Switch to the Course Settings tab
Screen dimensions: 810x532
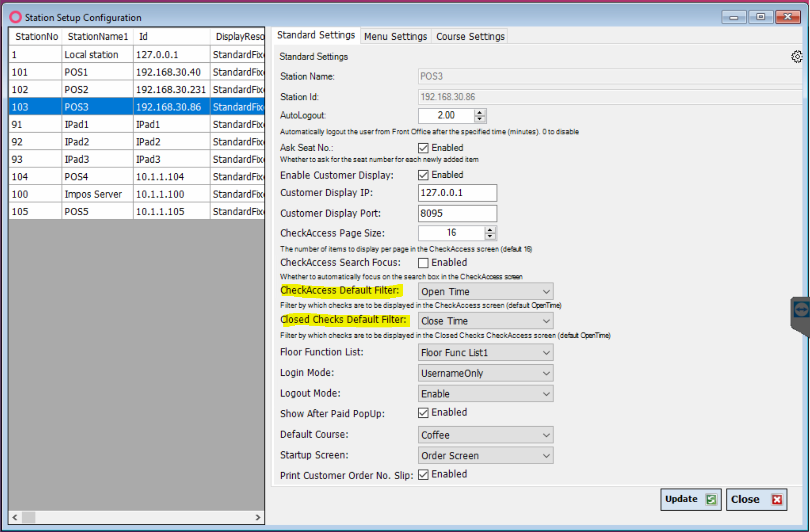point(470,37)
